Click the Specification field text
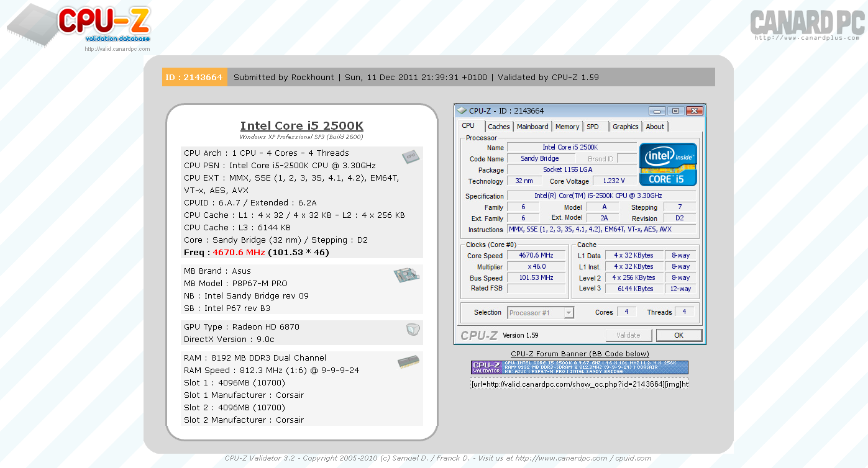Viewport: 868px width, 468px height. click(601, 196)
